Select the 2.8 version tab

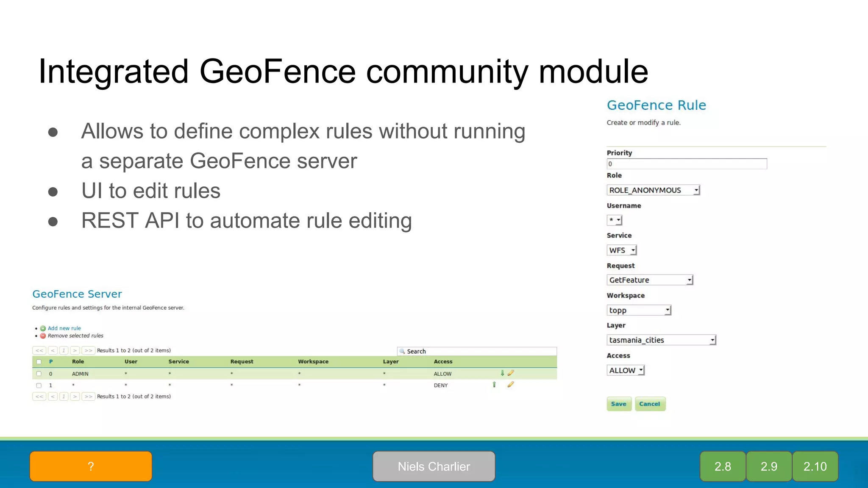point(723,466)
